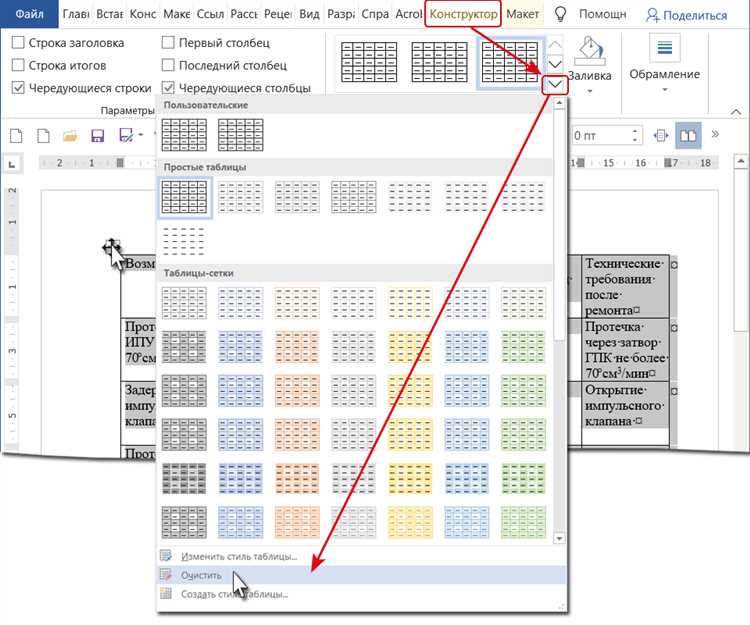Click the purple save disk icon
The height and width of the screenshot is (625, 750).
point(98,136)
